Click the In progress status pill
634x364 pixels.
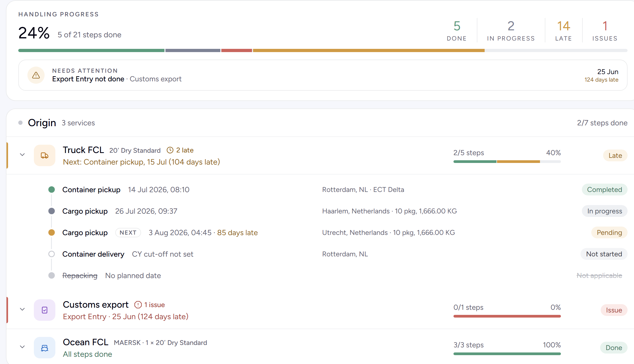pos(604,211)
